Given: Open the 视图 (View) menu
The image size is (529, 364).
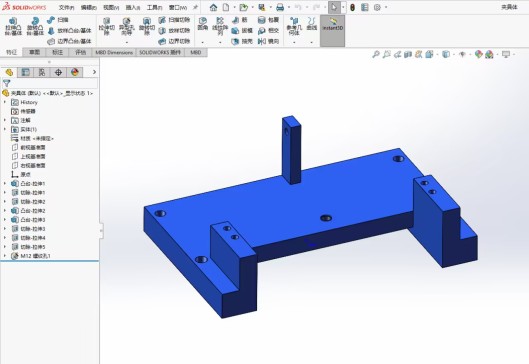Looking at the screenshot, I should (x=111, y=7).
